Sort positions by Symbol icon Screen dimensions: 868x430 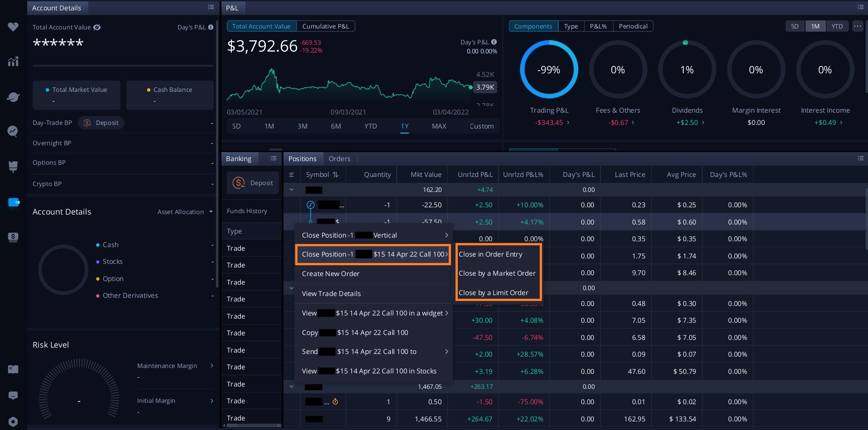[x=336, y=175]
